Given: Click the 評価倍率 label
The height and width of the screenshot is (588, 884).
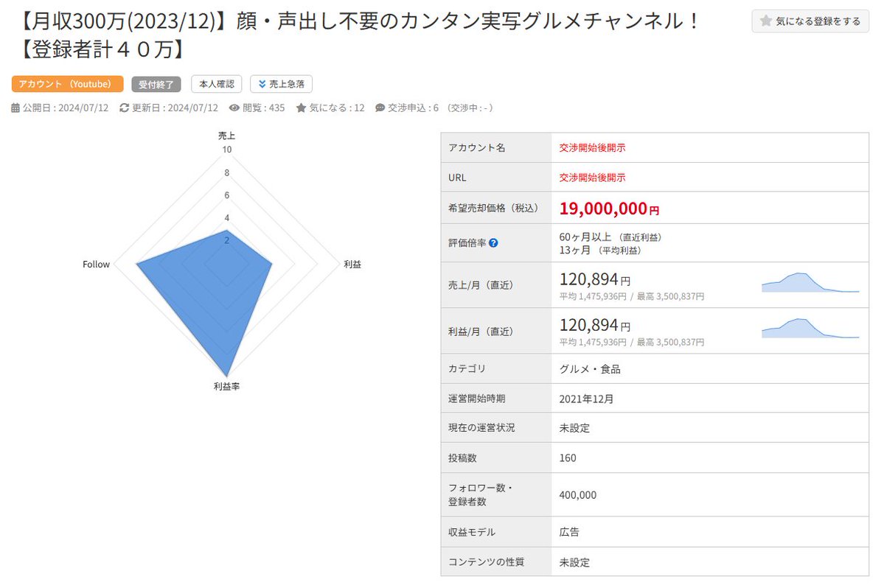Looking at the screenshot, I should tap(467, 242).
